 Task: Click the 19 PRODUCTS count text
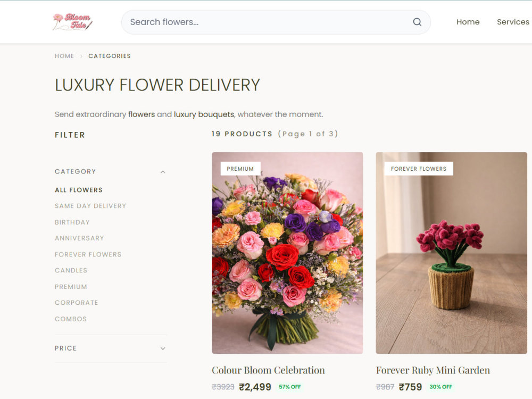pyautogui.click(x=242, y=134)
